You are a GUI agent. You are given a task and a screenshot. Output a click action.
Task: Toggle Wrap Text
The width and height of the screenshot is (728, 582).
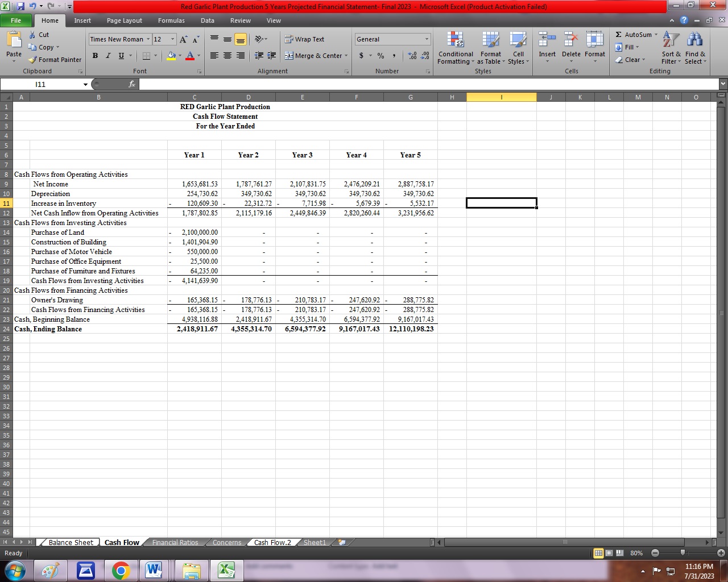(x=304, y=39)
